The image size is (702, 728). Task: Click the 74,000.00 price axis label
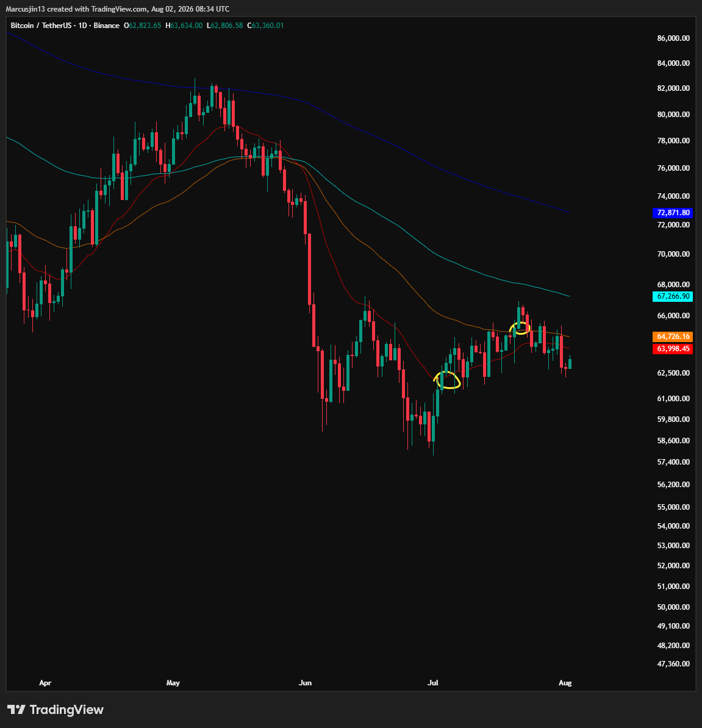[x=673, y=196]
